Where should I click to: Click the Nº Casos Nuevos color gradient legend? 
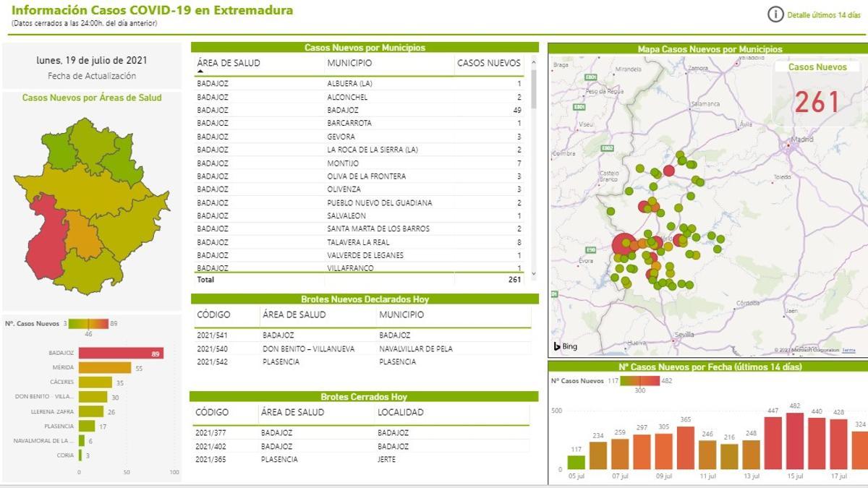point(88,324)
